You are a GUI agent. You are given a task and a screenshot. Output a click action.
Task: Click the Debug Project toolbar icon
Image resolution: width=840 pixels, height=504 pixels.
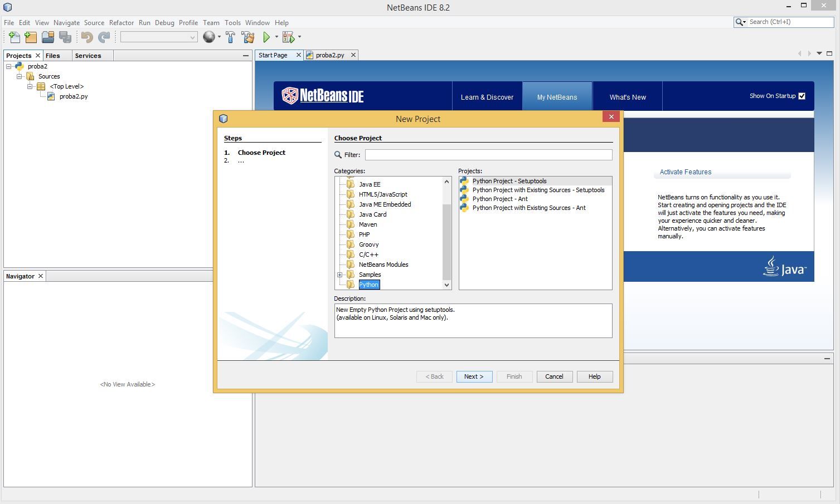click(x=288, y=37)
